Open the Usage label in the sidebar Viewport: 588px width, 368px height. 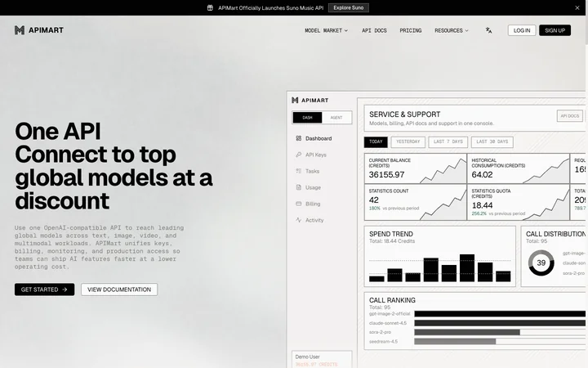pos(313,187)
